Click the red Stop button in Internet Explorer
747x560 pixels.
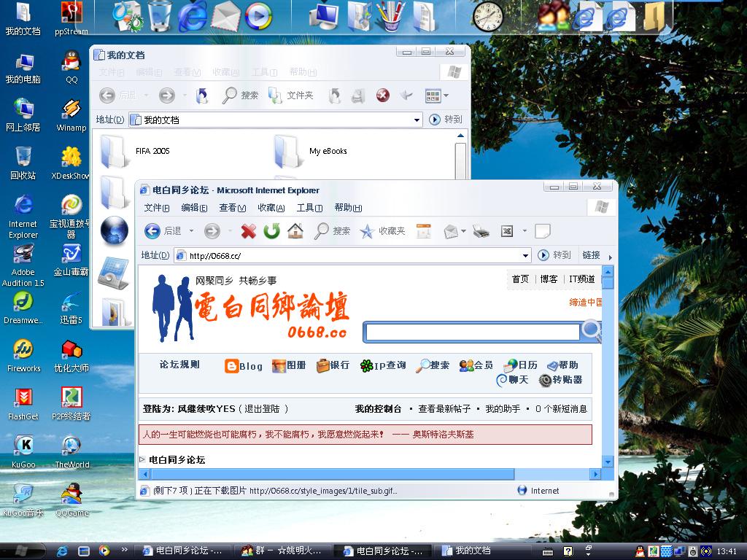click(249, 231)
